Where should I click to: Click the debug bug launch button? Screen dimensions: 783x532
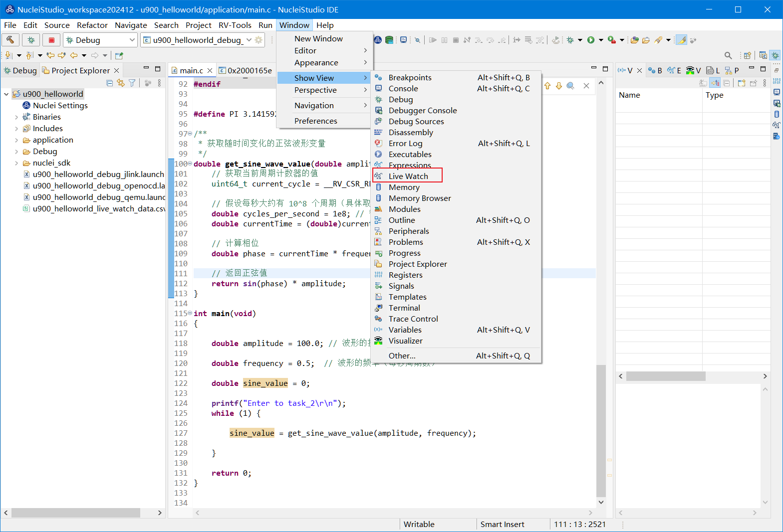pyautogui.click(x=31, y=40)
